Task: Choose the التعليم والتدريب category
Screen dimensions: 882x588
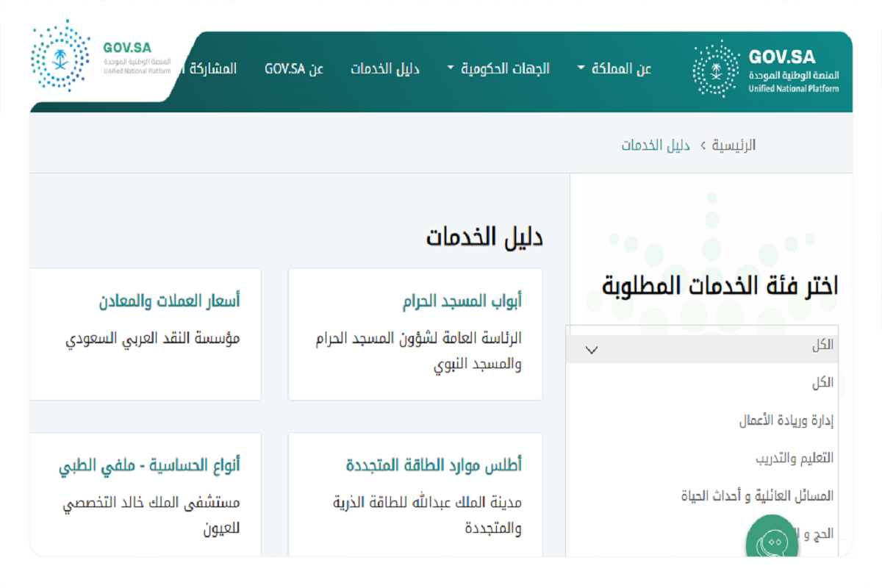Action: (x=794, y=457)
